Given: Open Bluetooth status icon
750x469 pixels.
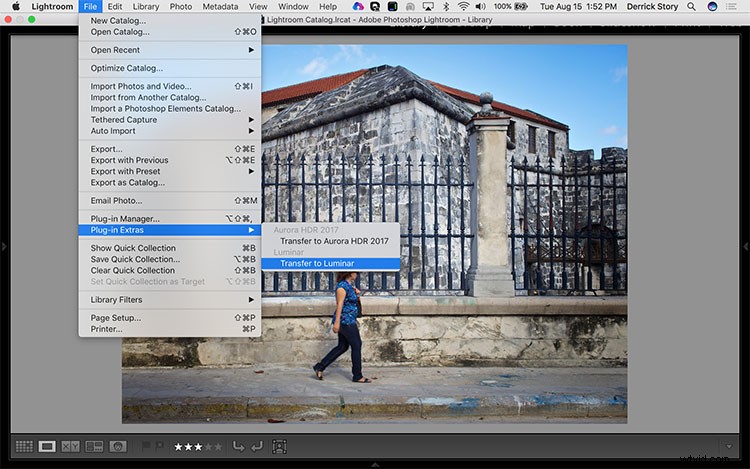Looking at the screenshot, I should [x=446, y=6].
